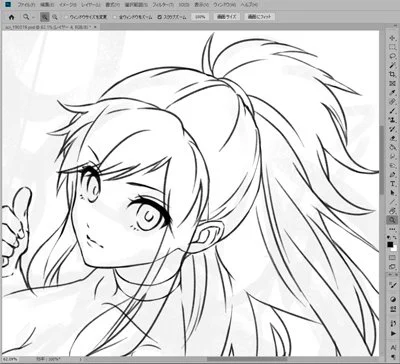This screenshot has width=400, height=364.
Task: Open the 書式 menu
Action: point(112,5)
